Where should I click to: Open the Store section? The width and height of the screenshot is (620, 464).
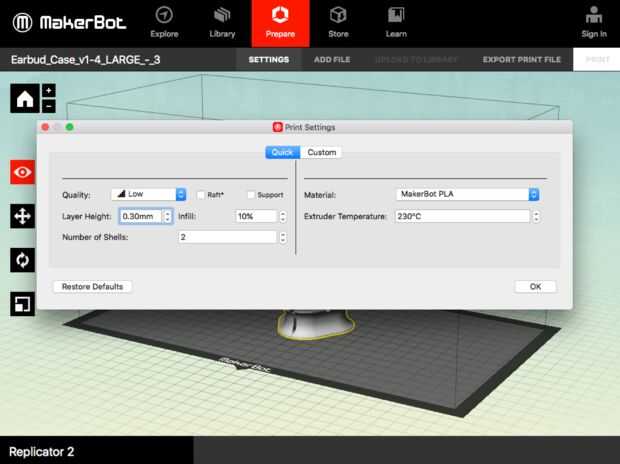[338, 23]
